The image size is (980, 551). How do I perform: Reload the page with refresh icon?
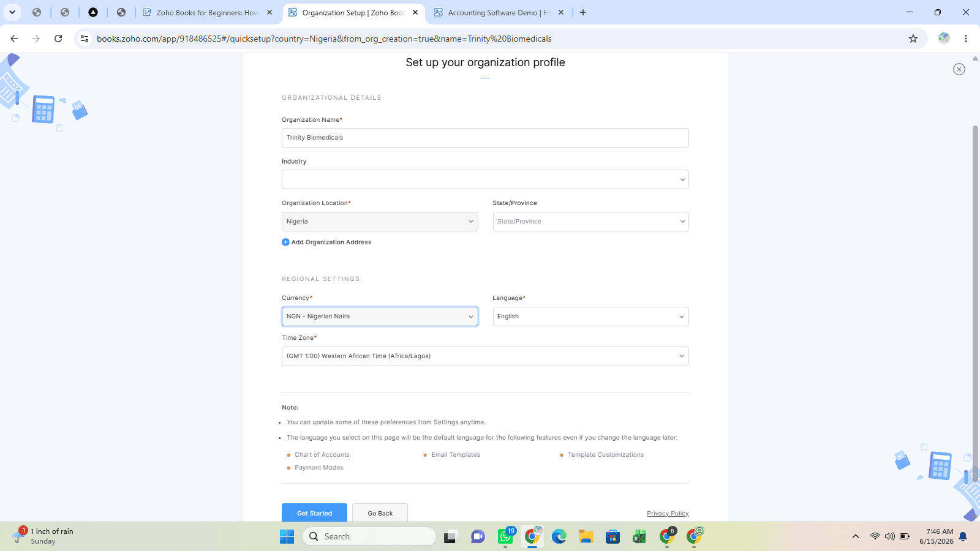(x=58, y=39)
